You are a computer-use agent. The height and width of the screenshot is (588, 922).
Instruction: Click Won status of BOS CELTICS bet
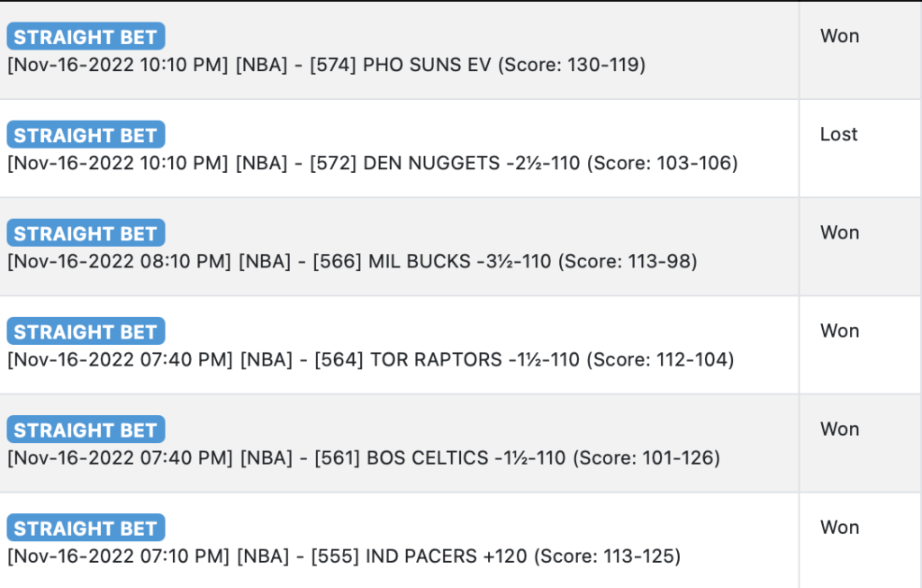[840, 430]
